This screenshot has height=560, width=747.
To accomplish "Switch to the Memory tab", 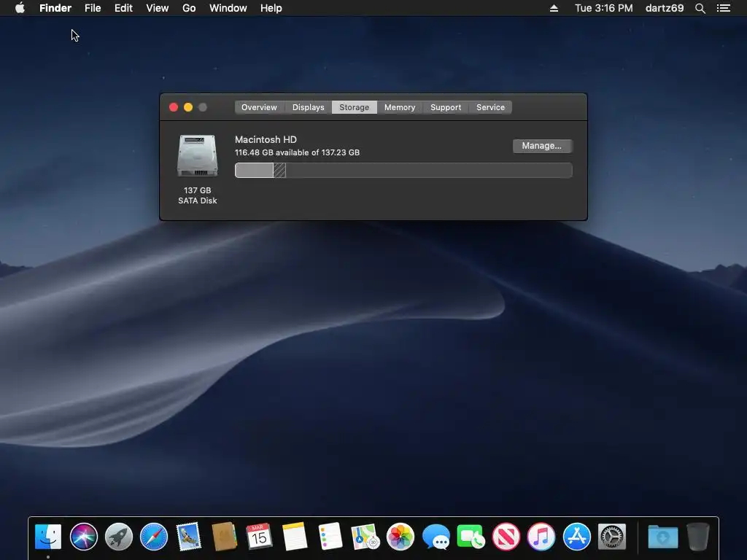I will pyautogui.click(x=400, y=107).
